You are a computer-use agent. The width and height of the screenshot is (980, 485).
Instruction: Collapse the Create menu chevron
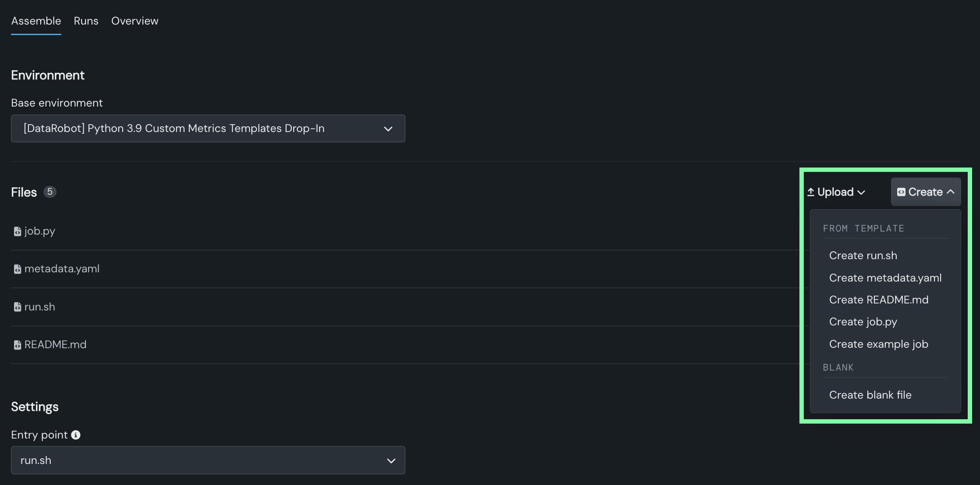(x=951, y=192)
